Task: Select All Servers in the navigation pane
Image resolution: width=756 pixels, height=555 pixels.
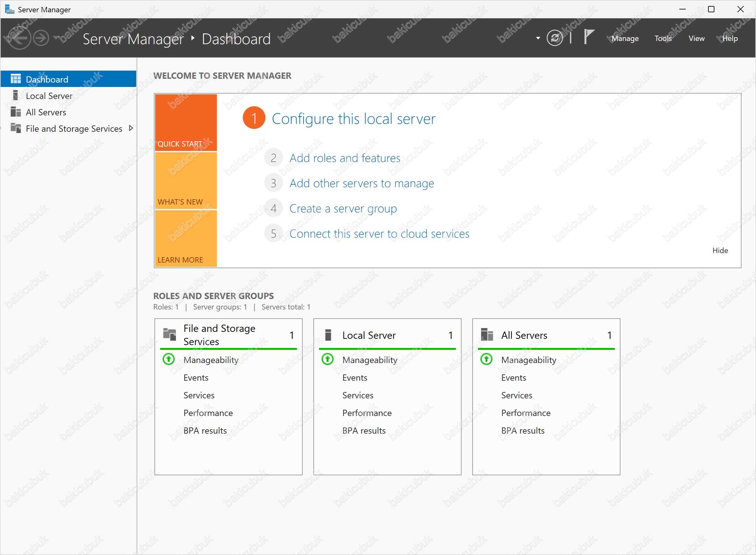Action: pos(68,112)
